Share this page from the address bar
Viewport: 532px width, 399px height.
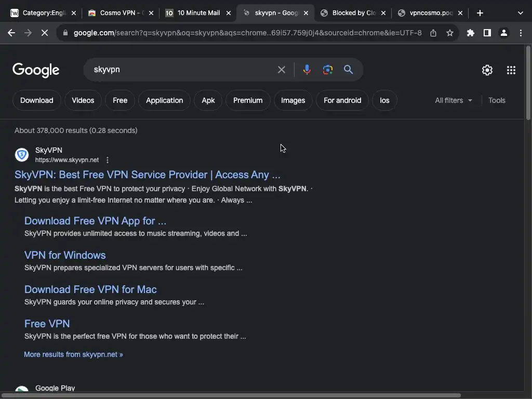click(433, 33)
